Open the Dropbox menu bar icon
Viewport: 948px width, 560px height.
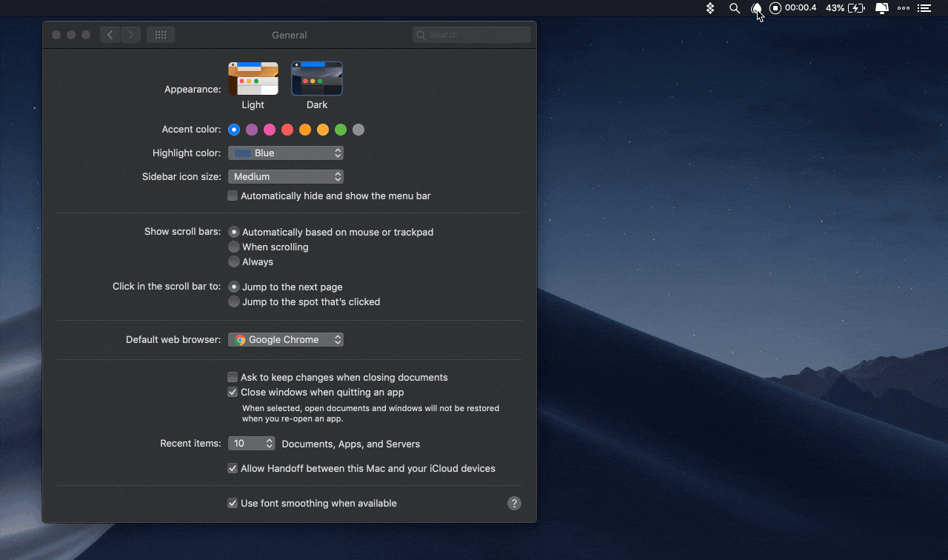click(x=710, y=8)
